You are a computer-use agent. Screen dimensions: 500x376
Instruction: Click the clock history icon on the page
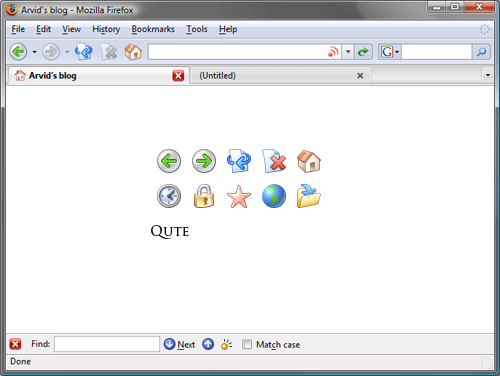pyautogui.click(x=169, y=196)
